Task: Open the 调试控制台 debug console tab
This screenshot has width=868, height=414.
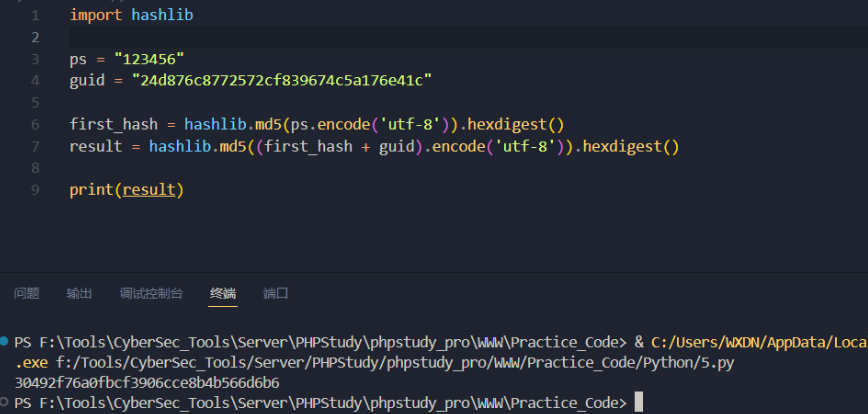Action: tap(151, 293)
